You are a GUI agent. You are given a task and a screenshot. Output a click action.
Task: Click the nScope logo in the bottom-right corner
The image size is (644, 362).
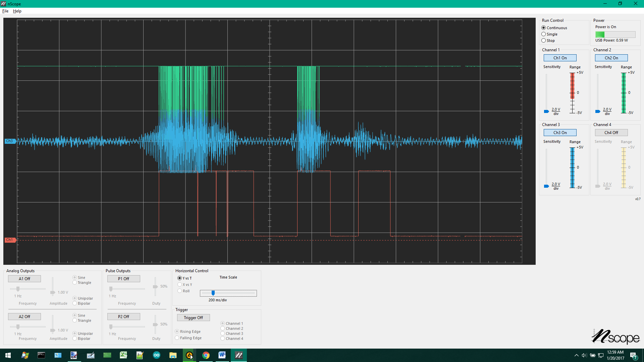615,337
